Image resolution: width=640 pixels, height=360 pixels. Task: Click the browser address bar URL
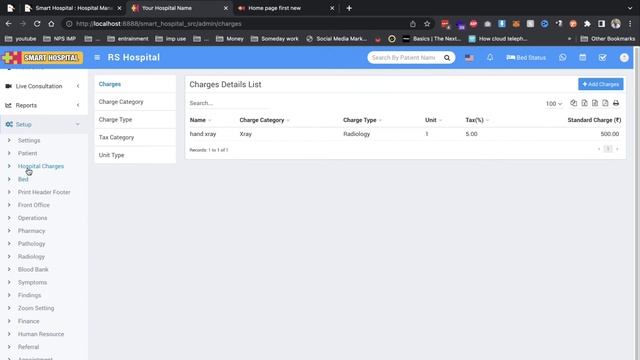pyautogui.click(x=159, y=24)
